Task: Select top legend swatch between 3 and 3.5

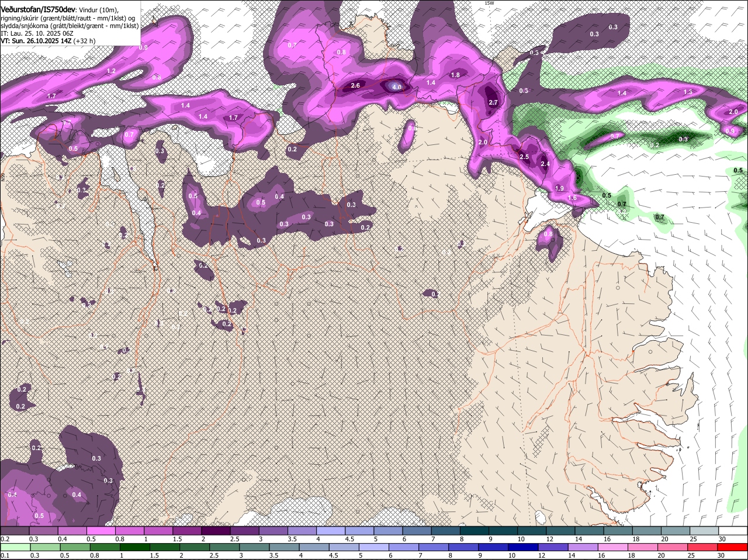Action: tap(273, 531)
